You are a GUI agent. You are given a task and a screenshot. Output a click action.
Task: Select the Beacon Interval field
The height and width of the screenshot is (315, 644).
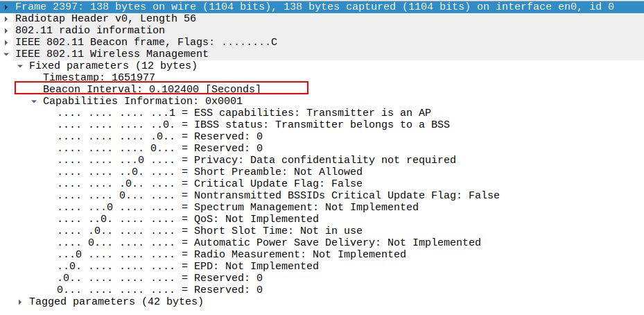pyautogui.click(x=151, y=89)
